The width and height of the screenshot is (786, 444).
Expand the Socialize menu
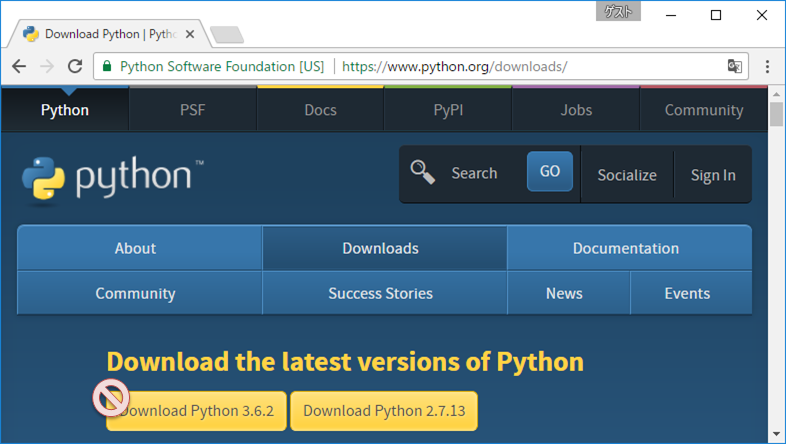(627, 175)
